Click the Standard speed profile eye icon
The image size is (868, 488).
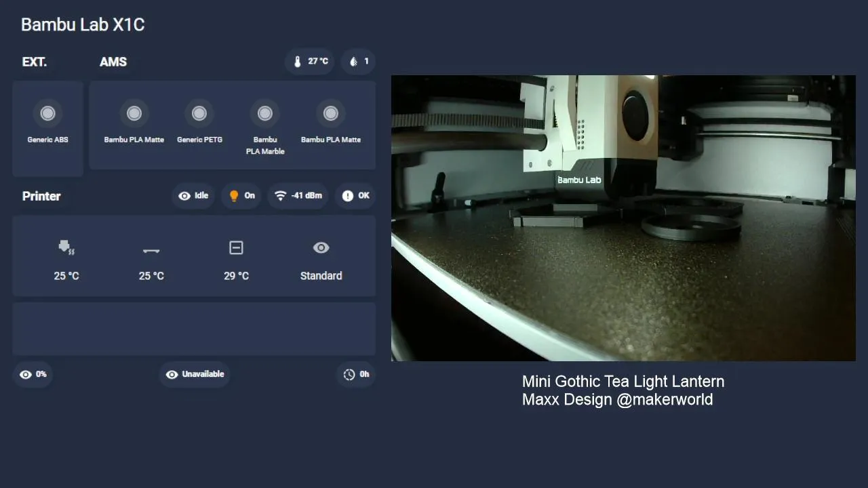coord(321,248)
